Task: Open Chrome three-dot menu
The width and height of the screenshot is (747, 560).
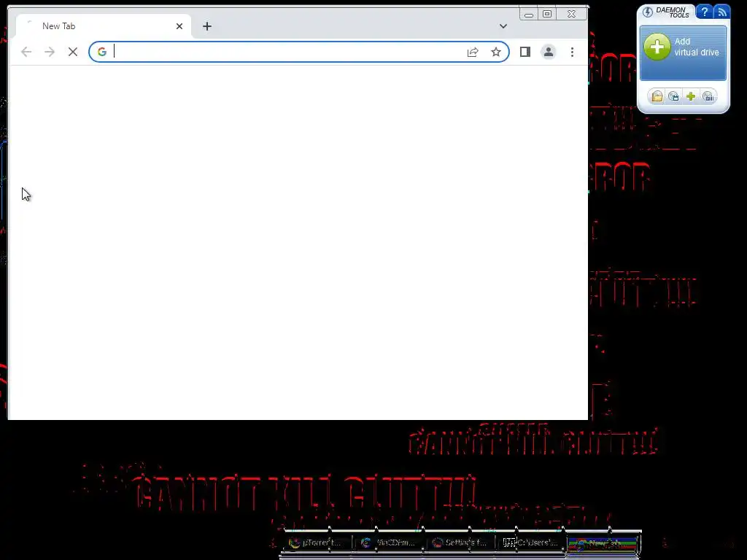Action: (572, 52)
